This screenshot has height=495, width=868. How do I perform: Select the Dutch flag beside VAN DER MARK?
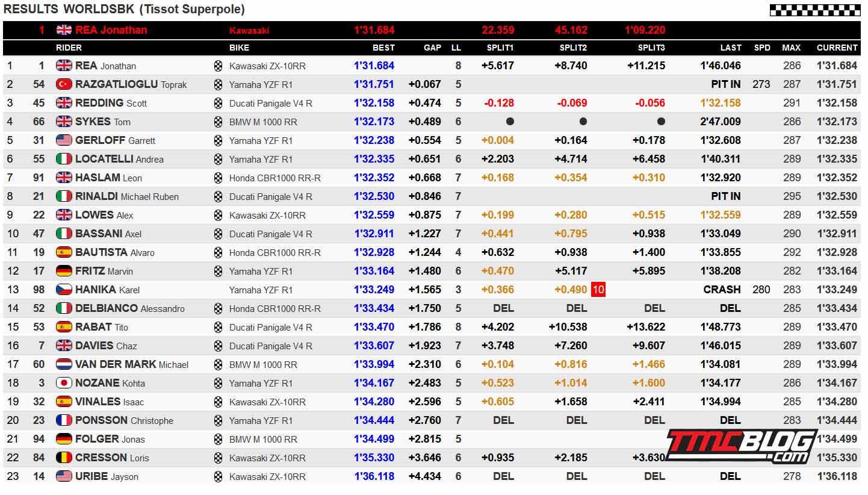64,364
